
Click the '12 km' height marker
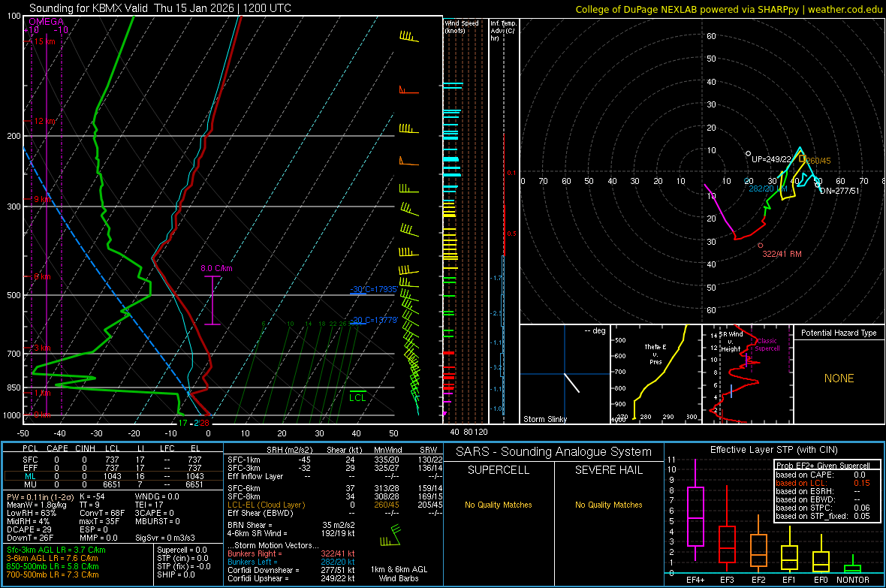pos(45,121)
